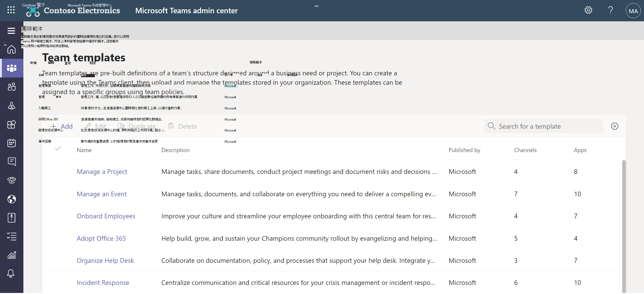The image size is (644, 294).
Task: Open the app launcher waffle icon
Action: pos(11,10)
